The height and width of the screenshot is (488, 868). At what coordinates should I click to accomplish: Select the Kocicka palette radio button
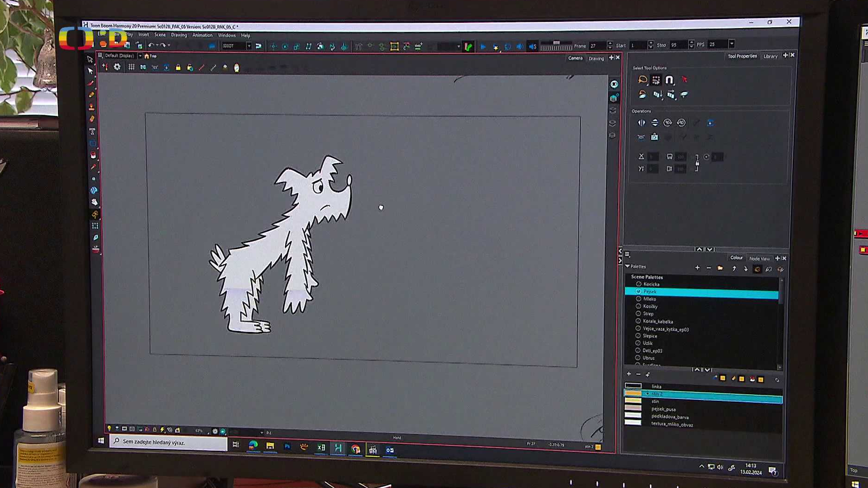[639, 284]
